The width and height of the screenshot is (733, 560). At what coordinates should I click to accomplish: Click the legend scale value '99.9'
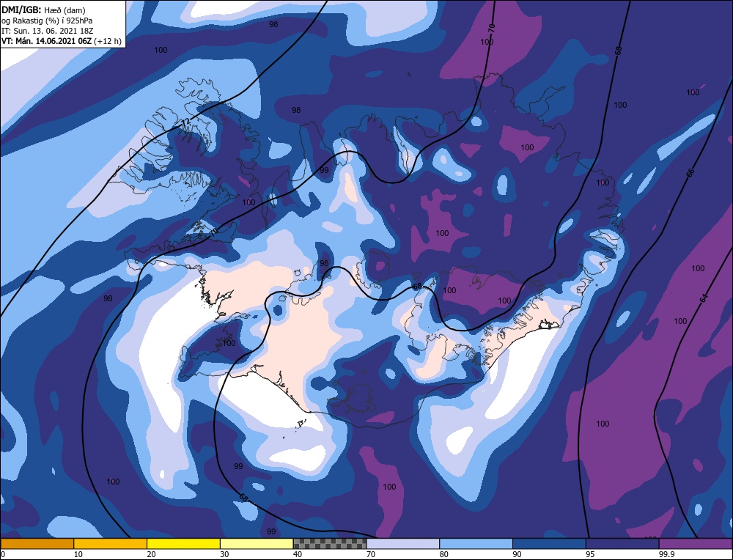click(x=666, y=554)
